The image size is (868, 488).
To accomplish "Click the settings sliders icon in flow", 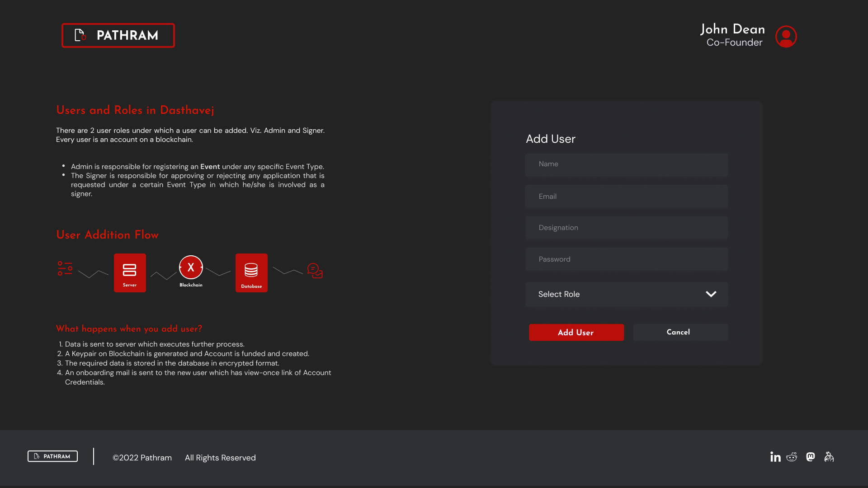I will 65,268.
